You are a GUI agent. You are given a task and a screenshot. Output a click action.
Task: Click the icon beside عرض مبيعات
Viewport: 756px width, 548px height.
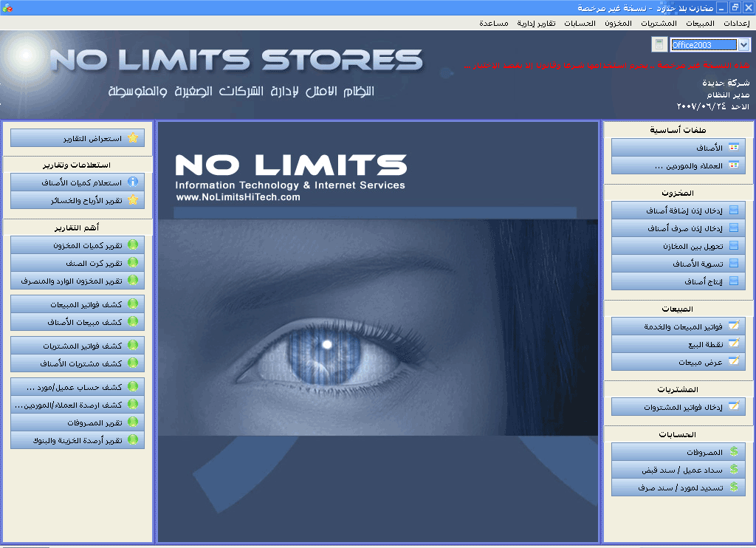pyautogui.click(x=734, y=361)
